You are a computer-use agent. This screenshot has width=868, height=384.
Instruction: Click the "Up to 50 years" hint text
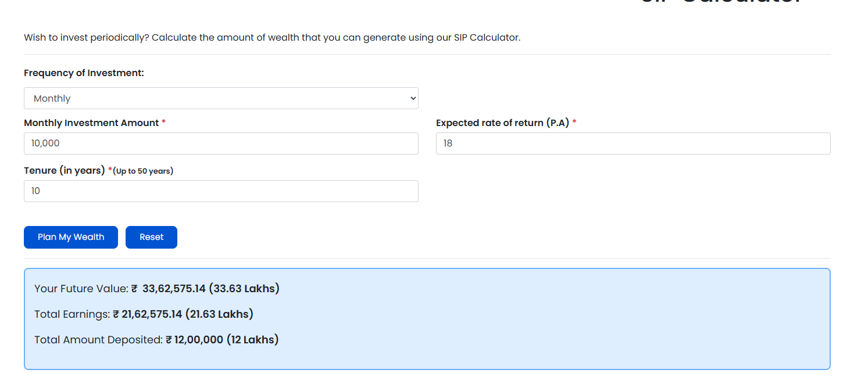click(x=143, y=171)
